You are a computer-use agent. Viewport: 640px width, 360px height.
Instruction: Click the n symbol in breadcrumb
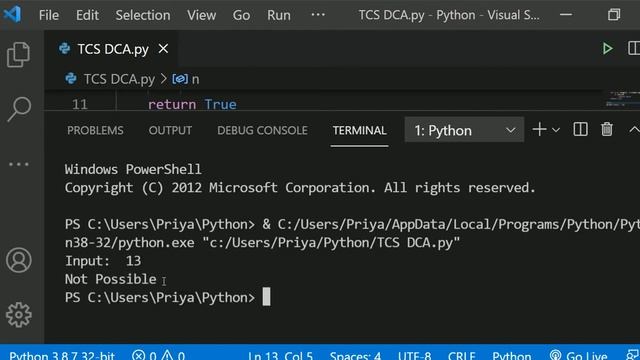(x=195, y=79)
